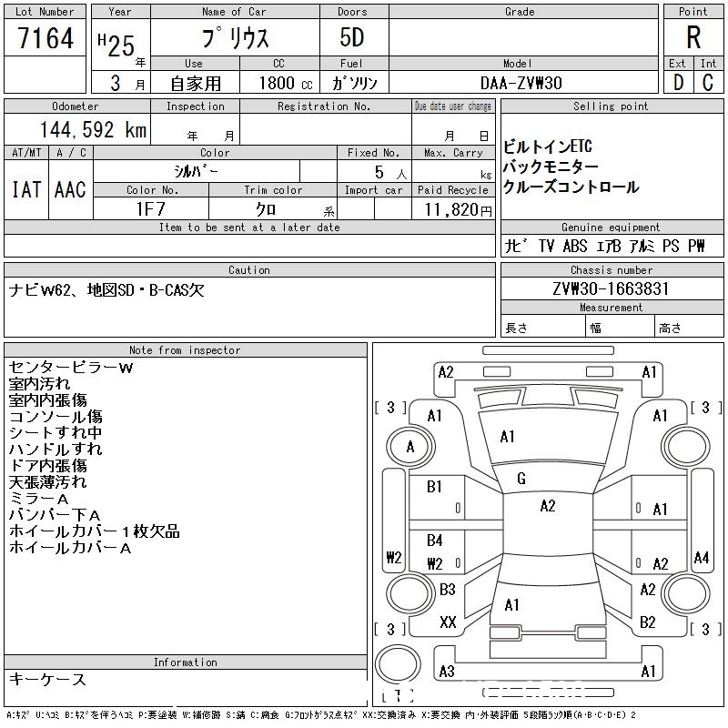Screen dimensions: 728x728
Task: Click the lot number 7164
Action: click(45, 38)
